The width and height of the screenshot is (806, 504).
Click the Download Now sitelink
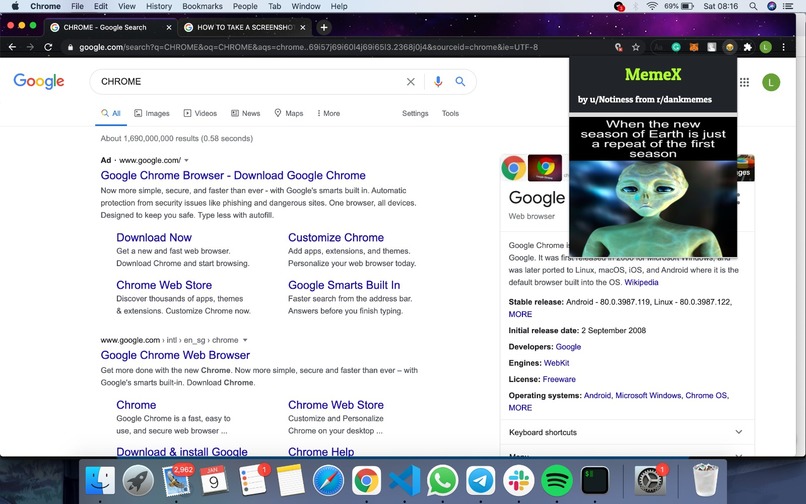pyautogui.click(x=154, y=238)
